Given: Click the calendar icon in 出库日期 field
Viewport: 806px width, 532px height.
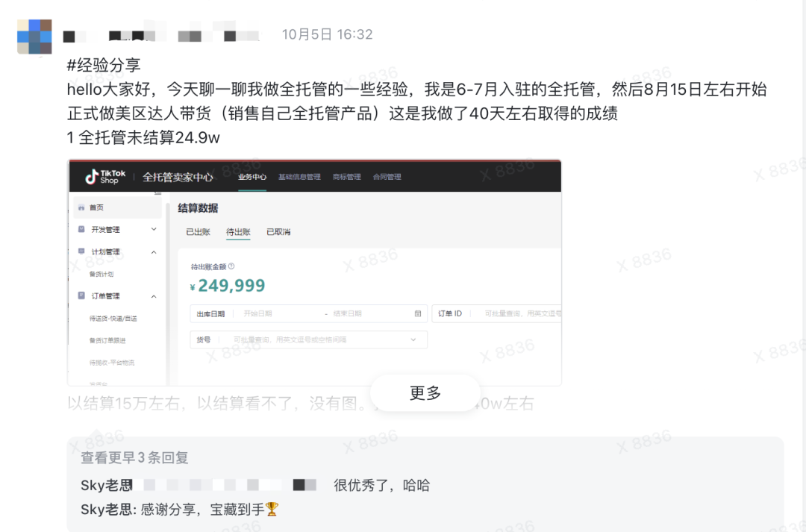Looking at the screenshot, I should click(416, 313).
